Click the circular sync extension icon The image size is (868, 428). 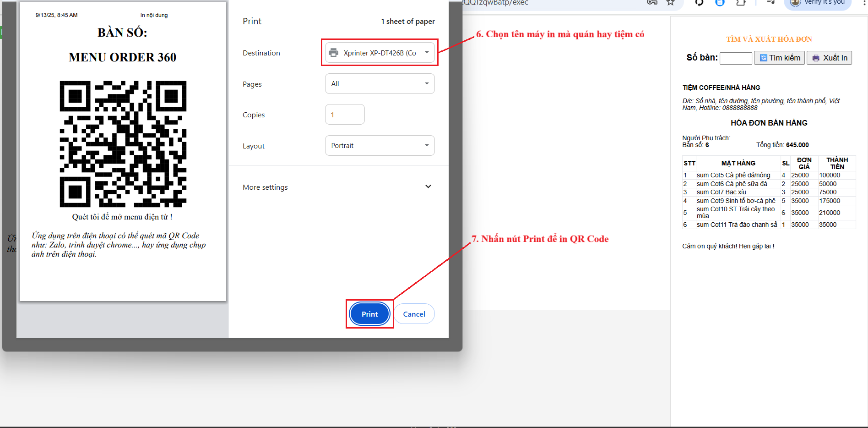[x=699, y=2]
